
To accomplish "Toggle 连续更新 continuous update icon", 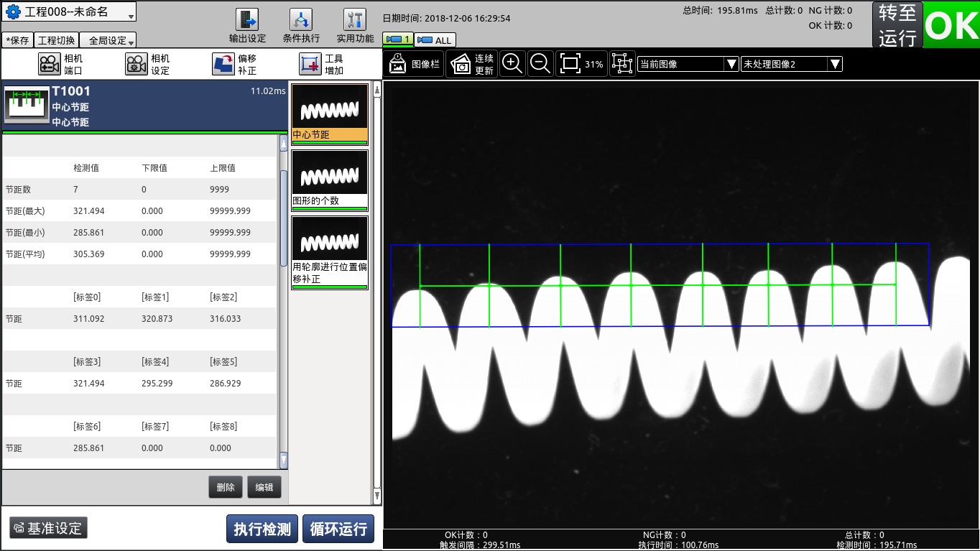I will 472,64.
